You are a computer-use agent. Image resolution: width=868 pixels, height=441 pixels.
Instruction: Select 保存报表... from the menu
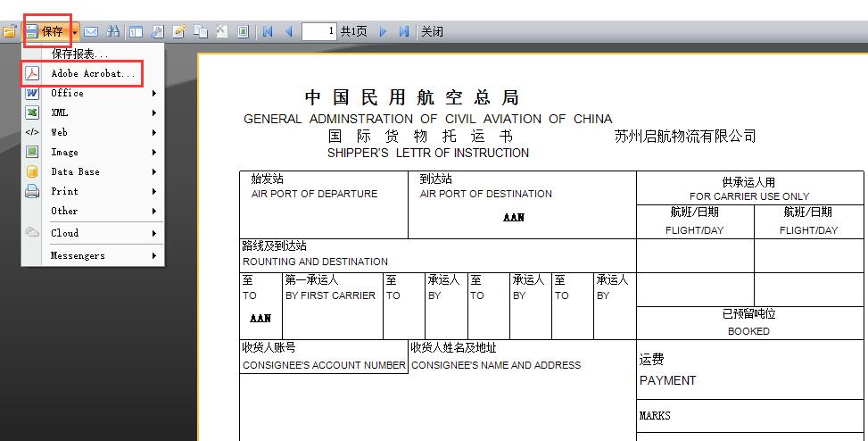[x=79, y=54]
